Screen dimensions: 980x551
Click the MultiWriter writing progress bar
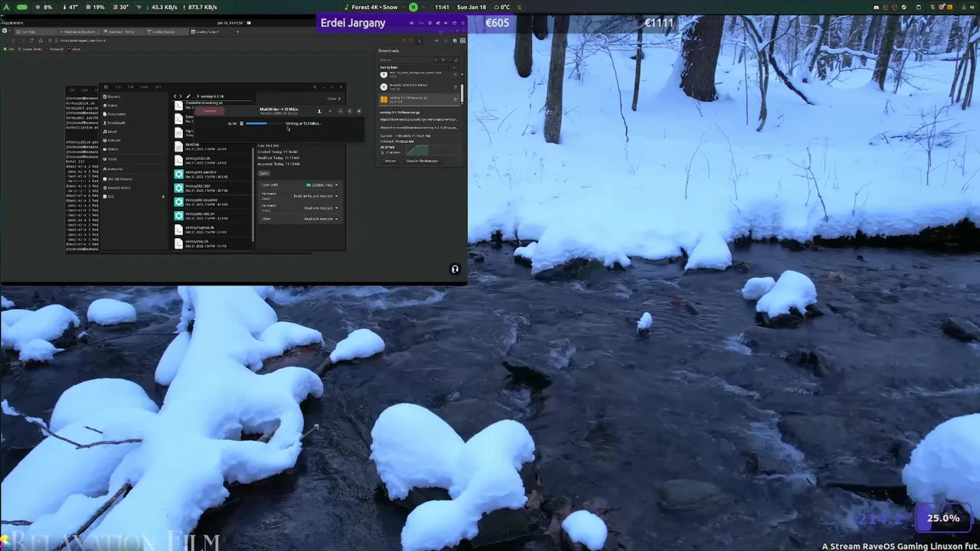[263, 123]
